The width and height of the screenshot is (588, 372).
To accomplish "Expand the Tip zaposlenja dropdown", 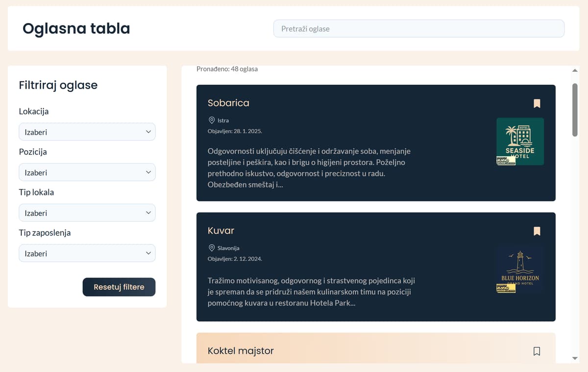I will pos(87,254).
